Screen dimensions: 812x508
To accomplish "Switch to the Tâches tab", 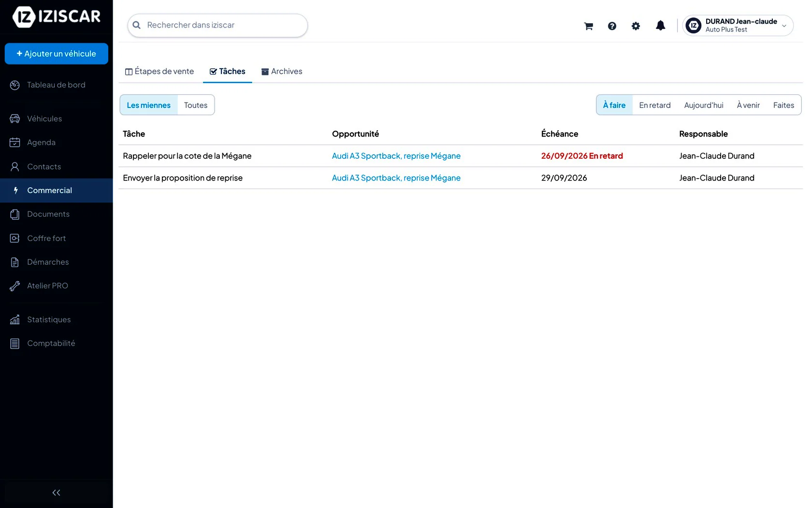I will click(x=228, y=72).
